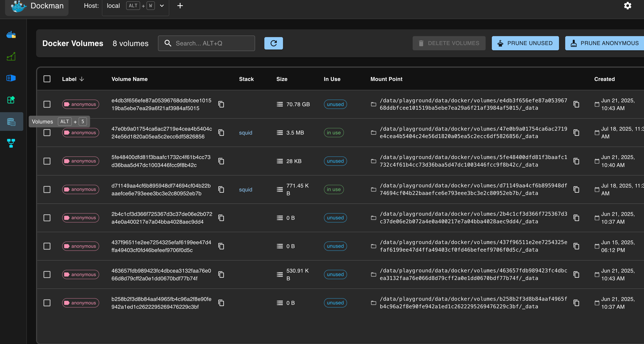Copy volume name 47e0b9a01754ca6a

(x=221, y=133)
